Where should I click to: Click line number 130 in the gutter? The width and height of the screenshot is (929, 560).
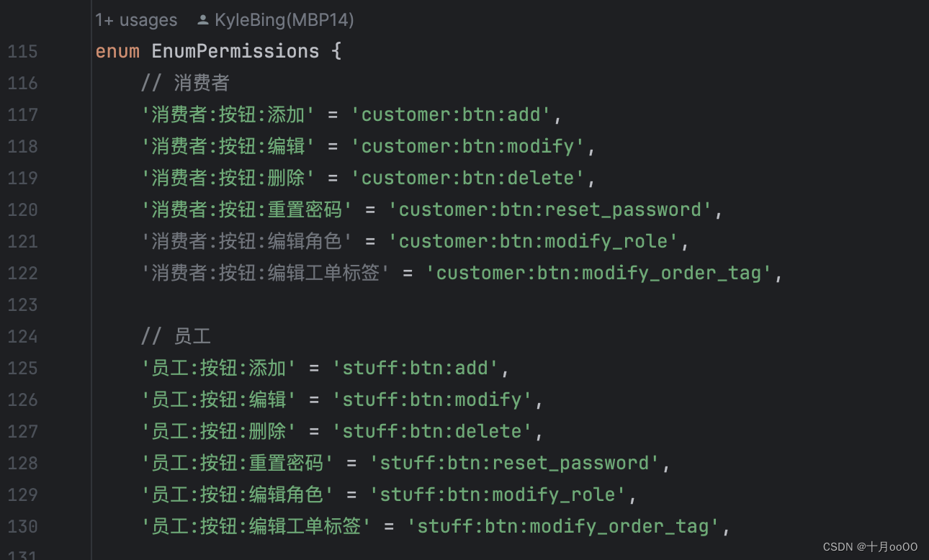(22, 527)
